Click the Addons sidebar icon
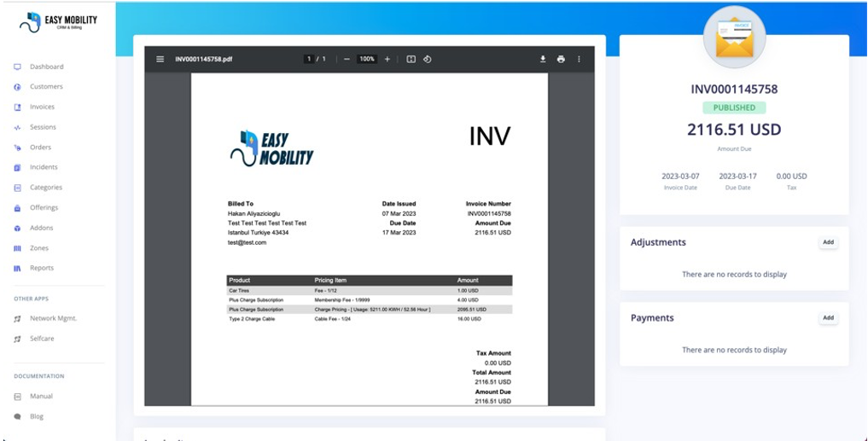The image size is (868, 441). [x=17, y=228]
